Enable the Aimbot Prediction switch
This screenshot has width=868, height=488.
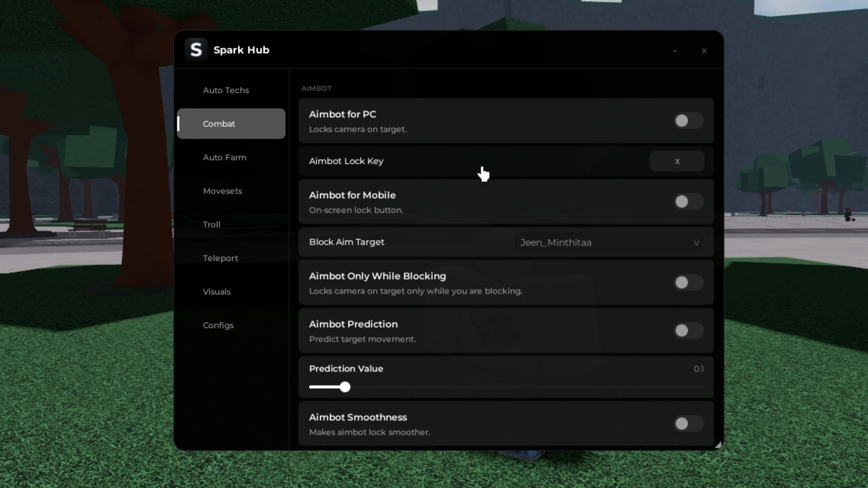(x=688, y=330)
